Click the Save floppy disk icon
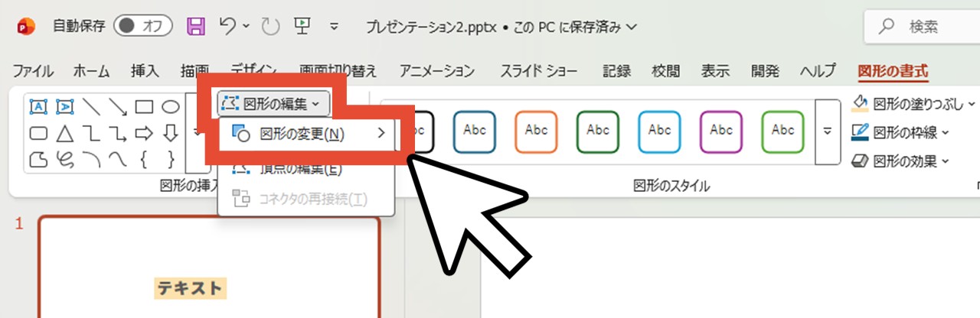 [196, 28]
